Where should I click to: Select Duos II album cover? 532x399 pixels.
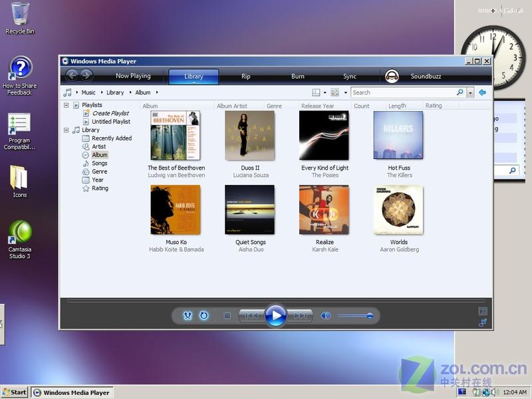pos(250,136)
